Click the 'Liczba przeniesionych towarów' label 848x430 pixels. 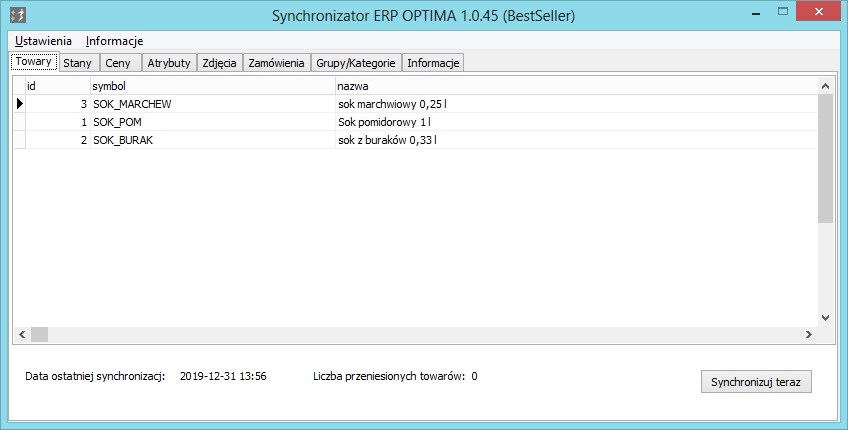(x=389, y=376)
